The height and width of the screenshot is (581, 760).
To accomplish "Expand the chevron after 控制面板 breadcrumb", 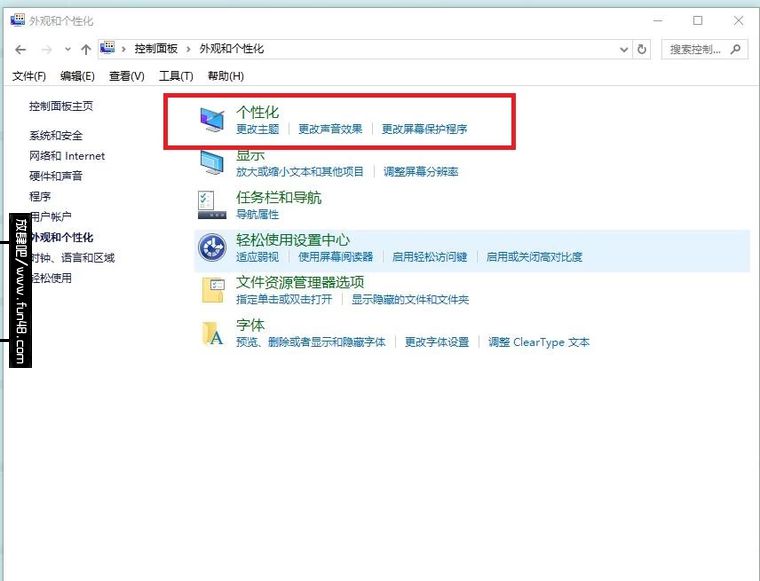I will point(189,49).
